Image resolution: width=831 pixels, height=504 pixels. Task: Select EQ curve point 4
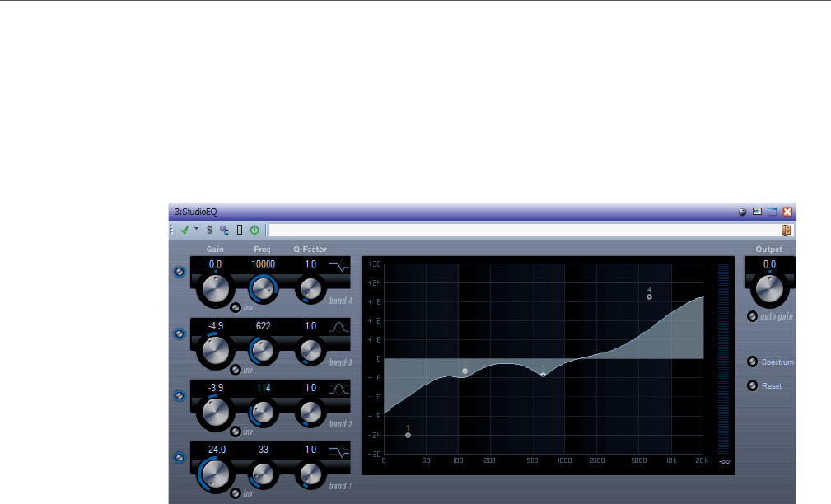[x=649, y=296]
